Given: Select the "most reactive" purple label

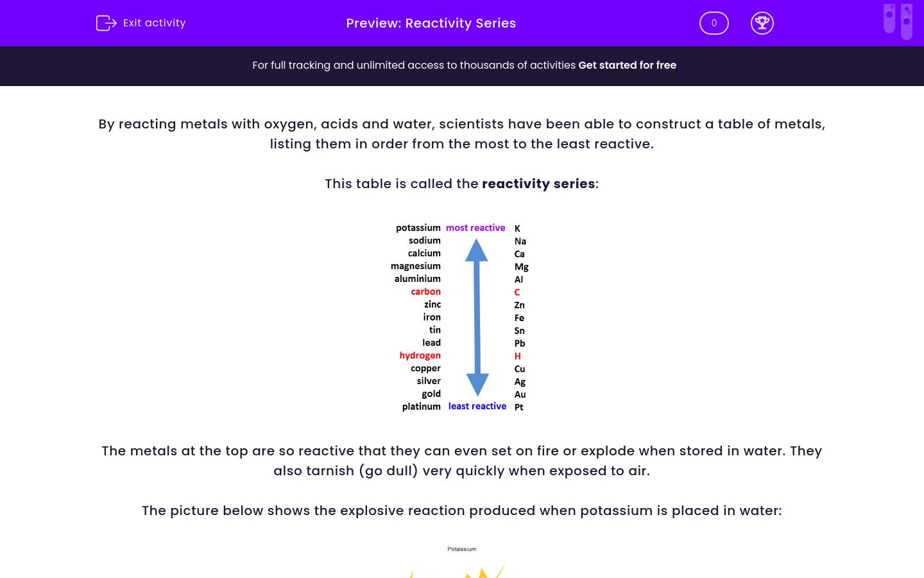Looking at the screenshot, I should (x=476, y=227).
